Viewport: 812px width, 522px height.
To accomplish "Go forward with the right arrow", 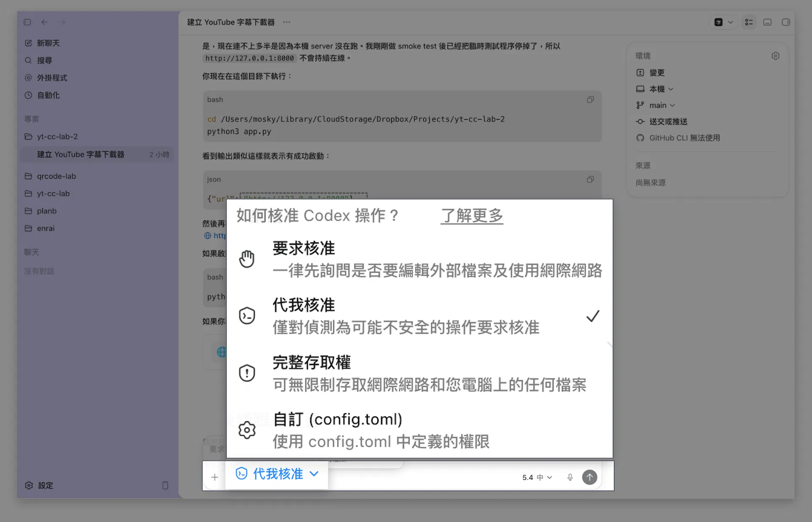I will point(62,22).
